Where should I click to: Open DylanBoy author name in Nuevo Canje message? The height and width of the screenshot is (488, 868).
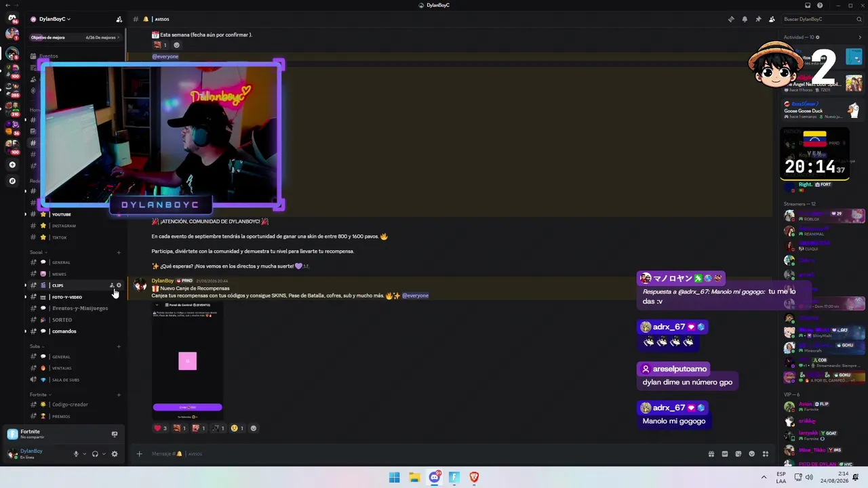click(163, 281)
